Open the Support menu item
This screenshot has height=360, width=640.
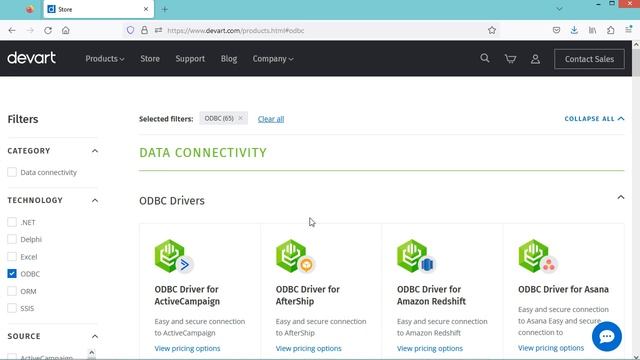coord(190,59)
